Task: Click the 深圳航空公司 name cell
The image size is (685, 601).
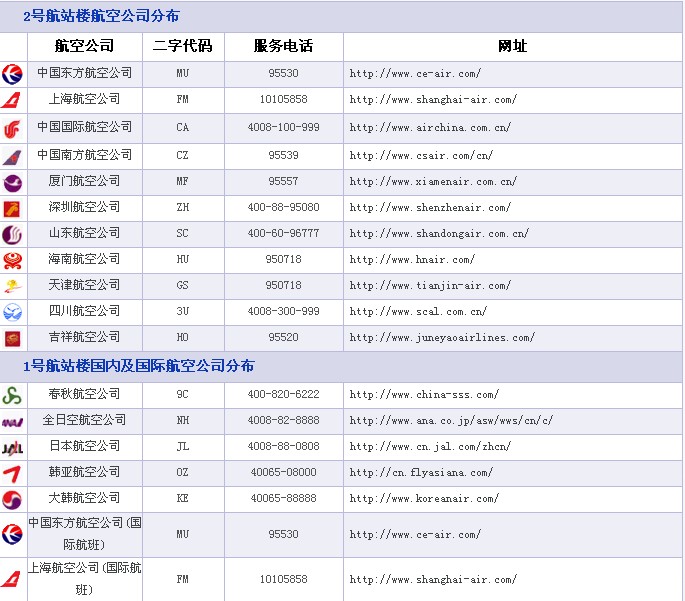Action: click(84, 207)
